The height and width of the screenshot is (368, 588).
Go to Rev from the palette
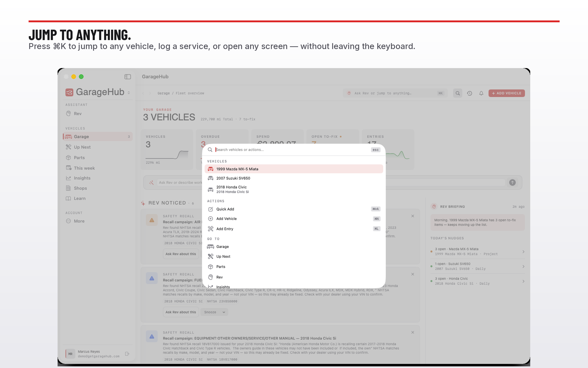(294, 277)
